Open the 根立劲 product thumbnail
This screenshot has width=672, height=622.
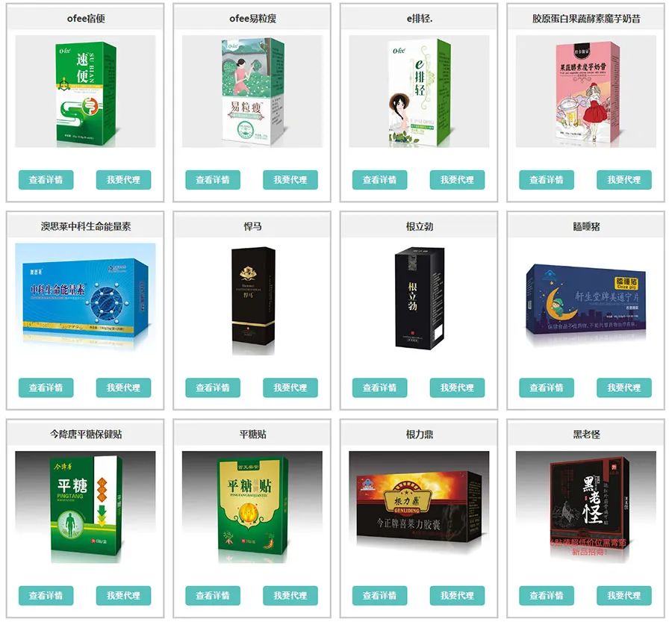tap(419, 299)
